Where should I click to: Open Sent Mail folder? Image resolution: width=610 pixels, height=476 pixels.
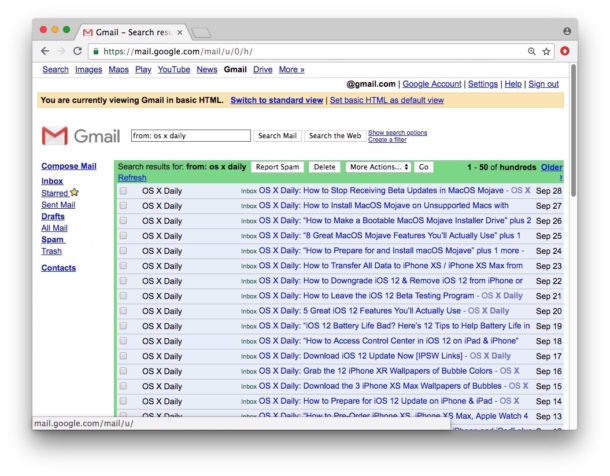58,205
